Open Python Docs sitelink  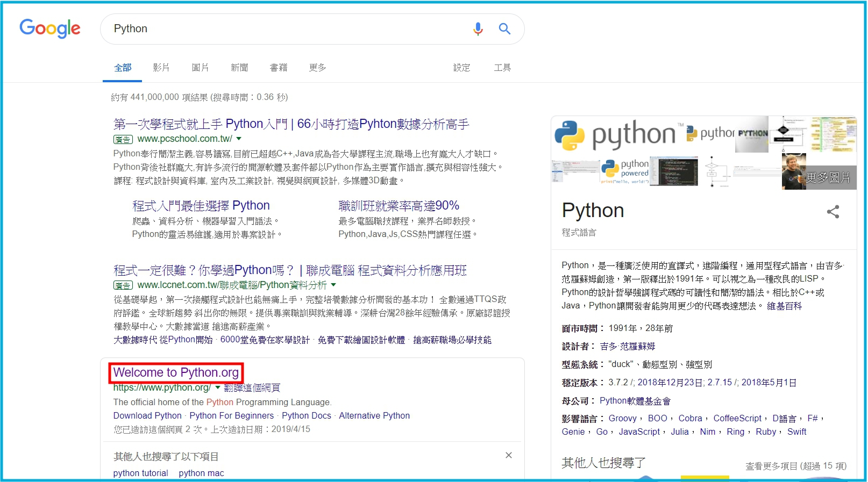pos(307,416)
